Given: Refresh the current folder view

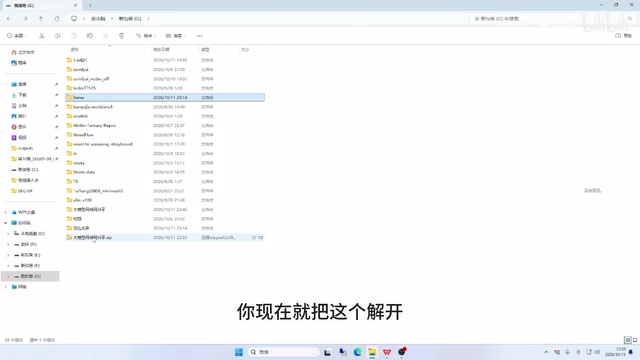Looking at the screenshot, I should pyautogui.click(x=57, y=19).
